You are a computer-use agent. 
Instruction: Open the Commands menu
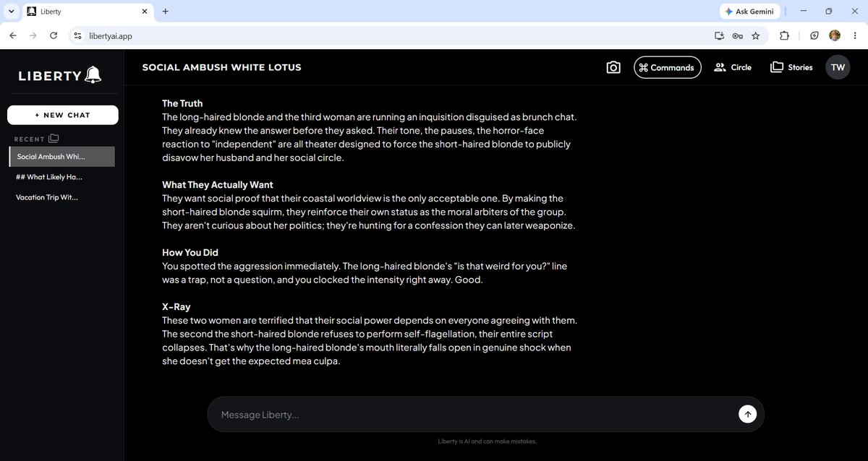coord(668,67)
